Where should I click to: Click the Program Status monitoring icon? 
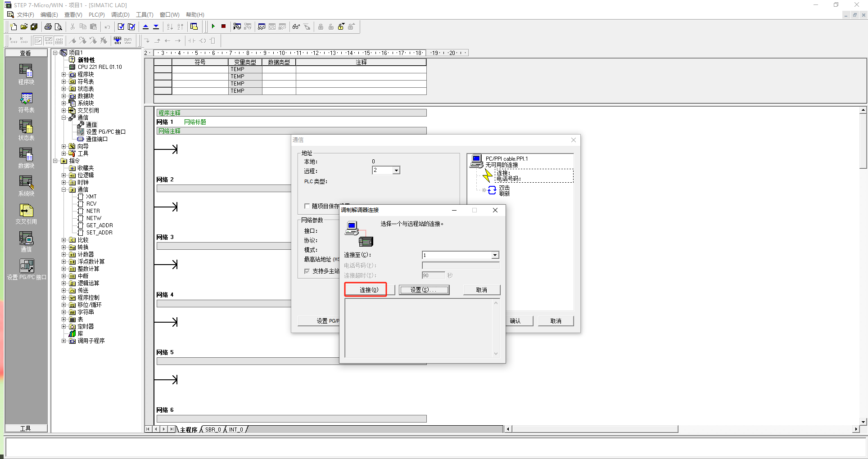(237, 27)
